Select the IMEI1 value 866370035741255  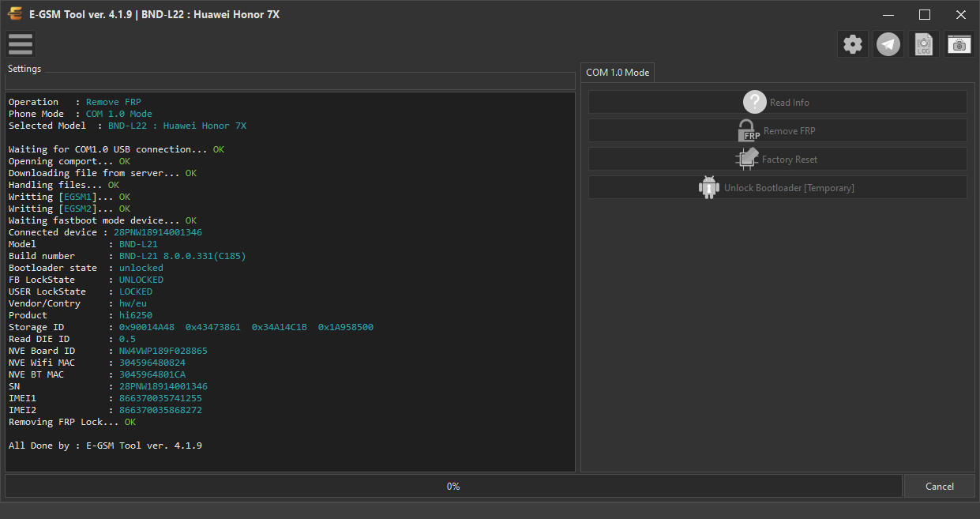click(160, 398)
